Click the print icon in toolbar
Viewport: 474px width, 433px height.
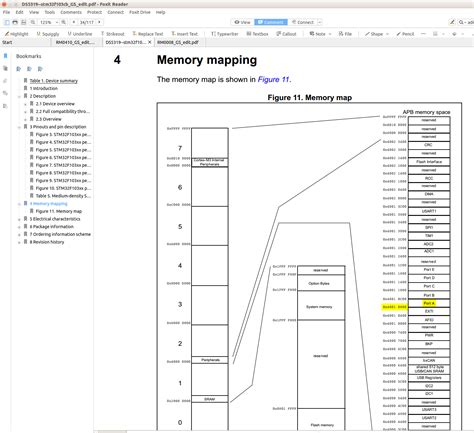coord(15,22)
